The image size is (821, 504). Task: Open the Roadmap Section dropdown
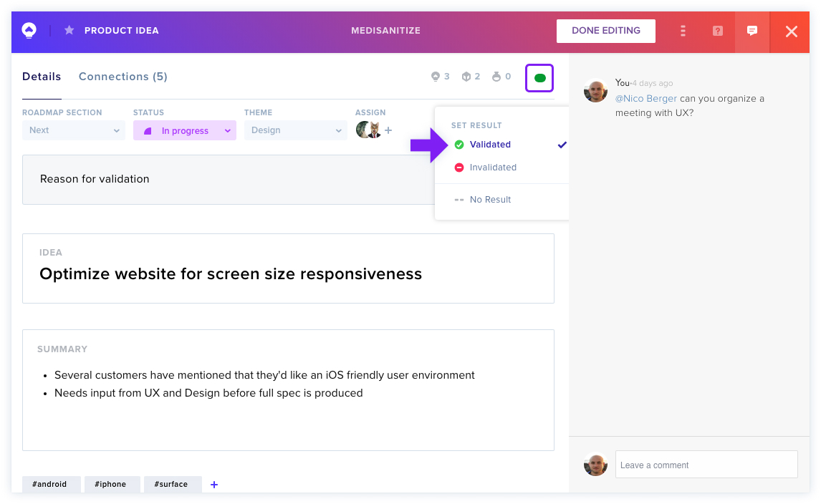pyautogui.click(x=73, y=130)
